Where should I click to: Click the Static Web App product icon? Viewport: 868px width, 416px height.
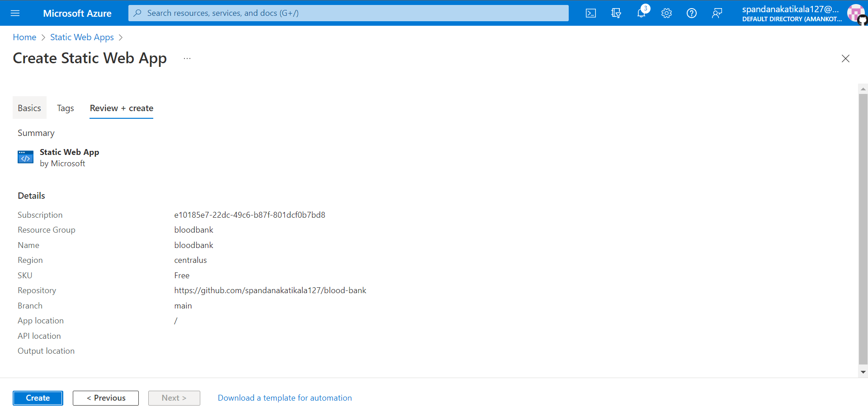pyautogui.click(x=25, y=157)
